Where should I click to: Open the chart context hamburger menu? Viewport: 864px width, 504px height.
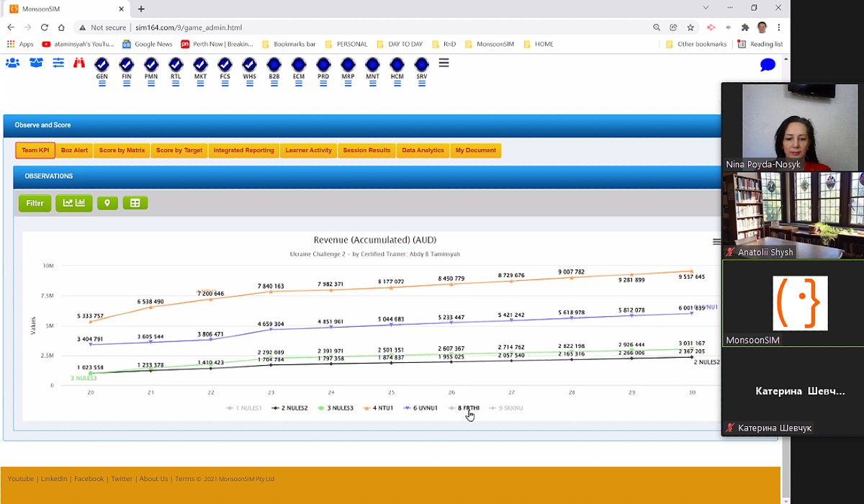click(716, 242)
